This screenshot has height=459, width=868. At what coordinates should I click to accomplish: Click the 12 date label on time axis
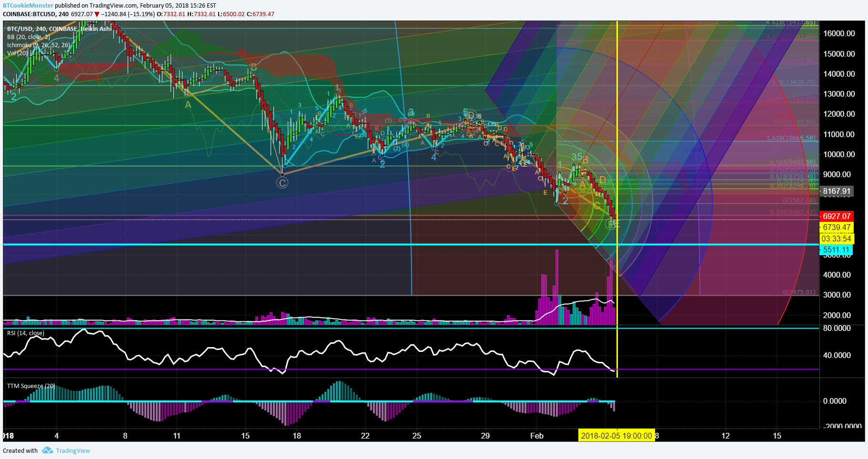(726, 436)
